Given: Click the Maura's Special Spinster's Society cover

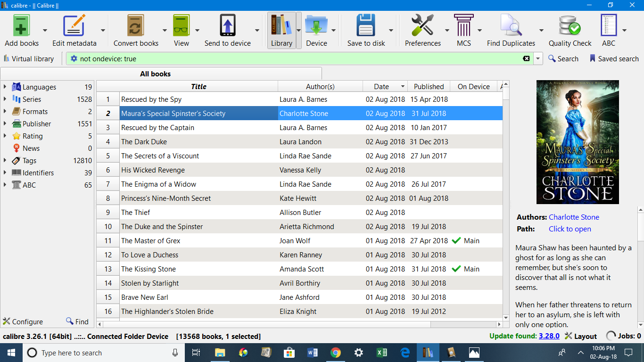Looking at the screenshot, I should pyautogui.click(x=578, y=142).
